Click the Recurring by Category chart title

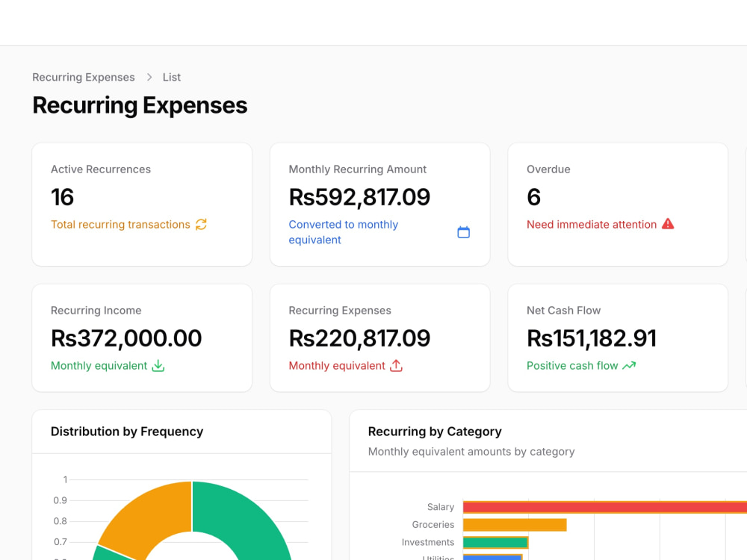tap(435, 432)
